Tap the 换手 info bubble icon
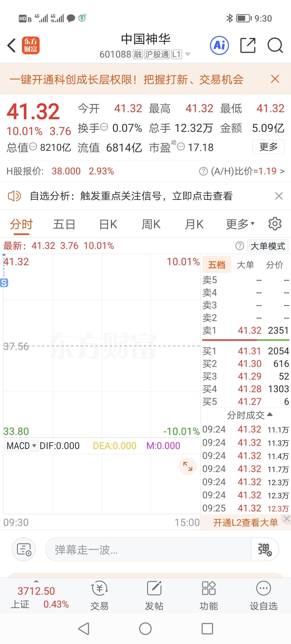 [104, 127]
